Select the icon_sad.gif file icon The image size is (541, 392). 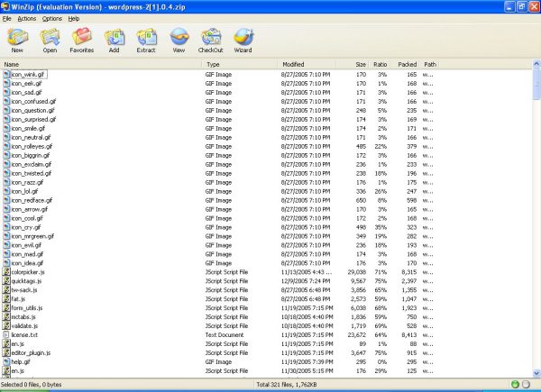pyautogui.click(x=6, y=92)
